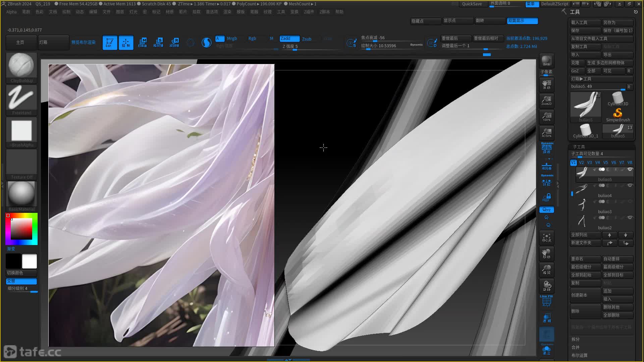The width and height of the screenshot is (644, 362).
Task: Click the 删除其他 Delete Other button
Action: (x=618, y=307)
